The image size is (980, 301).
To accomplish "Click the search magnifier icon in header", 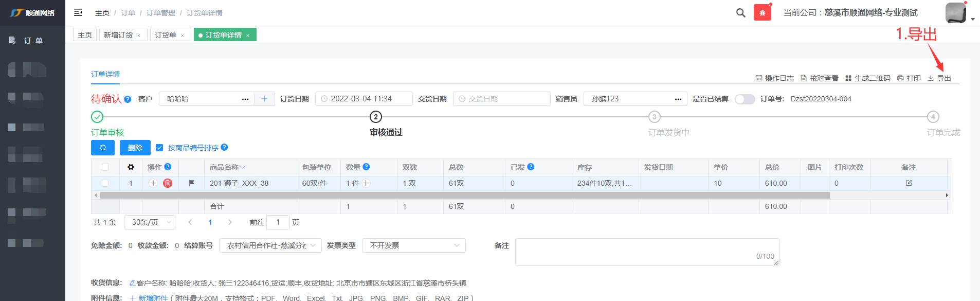I will pos(740,13).
